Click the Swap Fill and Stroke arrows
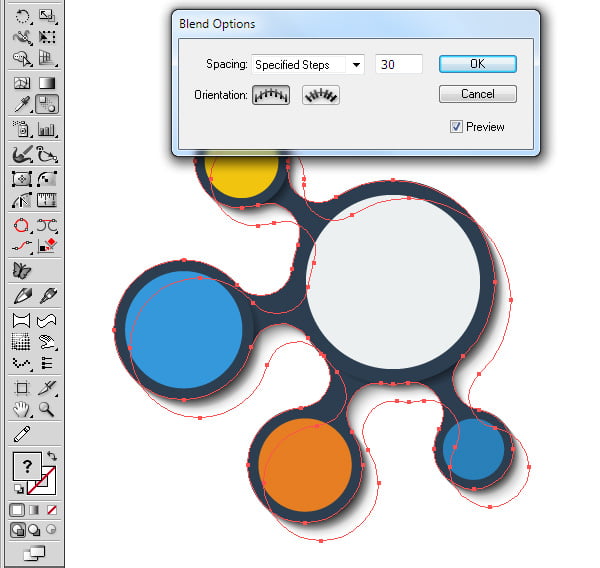This screenshot has height=568, width=600. [x=52, y=456]
